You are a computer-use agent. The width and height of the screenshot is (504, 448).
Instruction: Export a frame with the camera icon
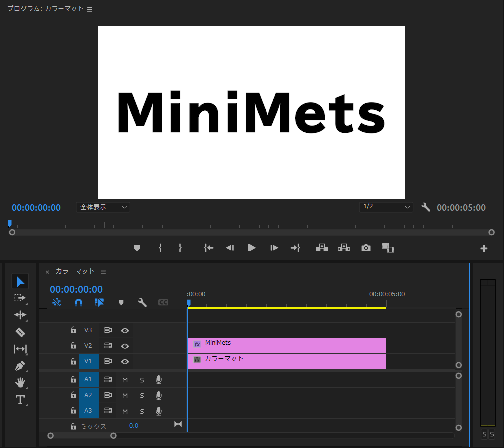click(x=365, y=247)
